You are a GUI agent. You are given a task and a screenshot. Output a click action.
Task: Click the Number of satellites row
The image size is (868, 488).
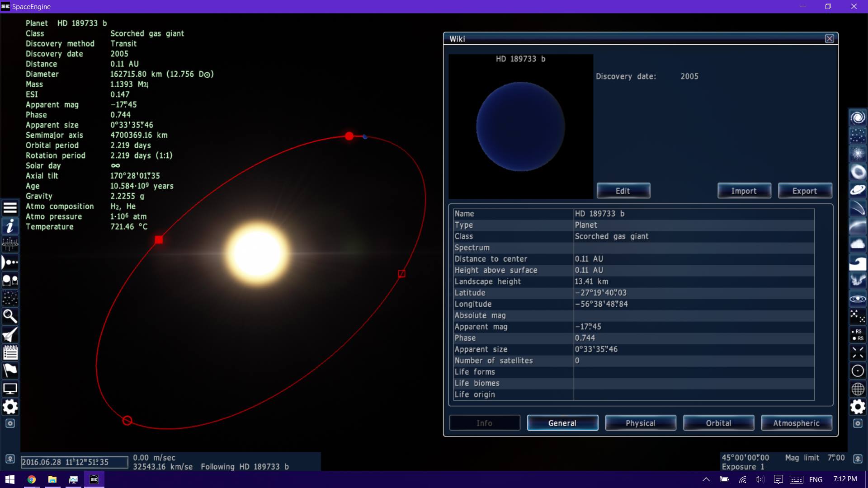click(634, 361)
